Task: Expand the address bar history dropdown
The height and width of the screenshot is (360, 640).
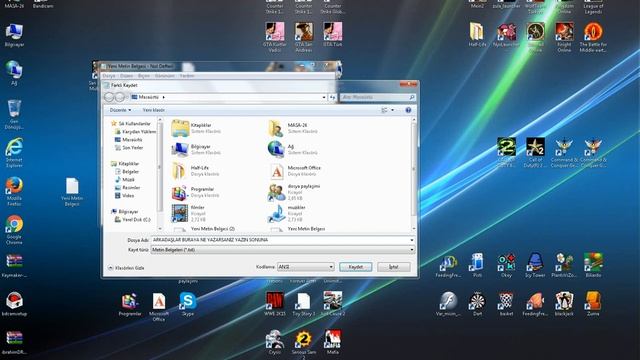Action: pyautogui.click(x=324, y=97)
